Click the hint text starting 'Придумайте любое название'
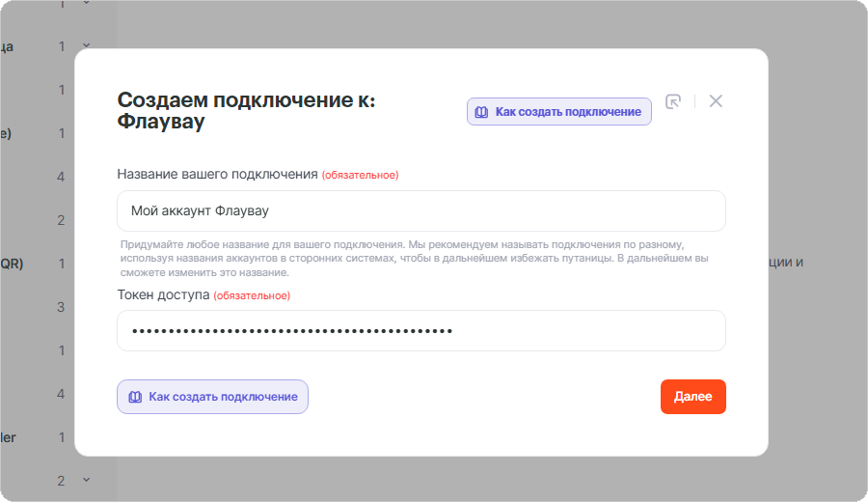Image resolution: width=868 pixels, height=502 pixels. point(414,259)
